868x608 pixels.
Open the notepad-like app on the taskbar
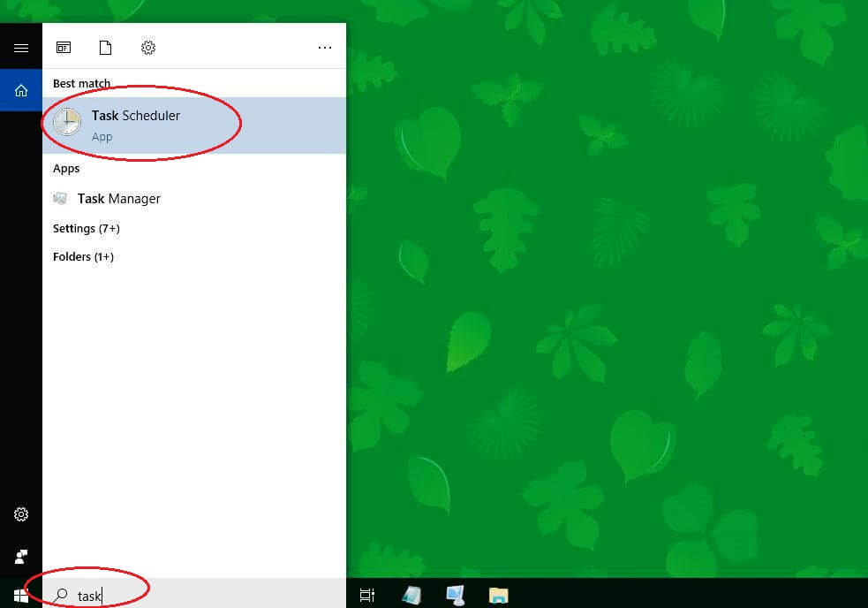pos(411,596)
